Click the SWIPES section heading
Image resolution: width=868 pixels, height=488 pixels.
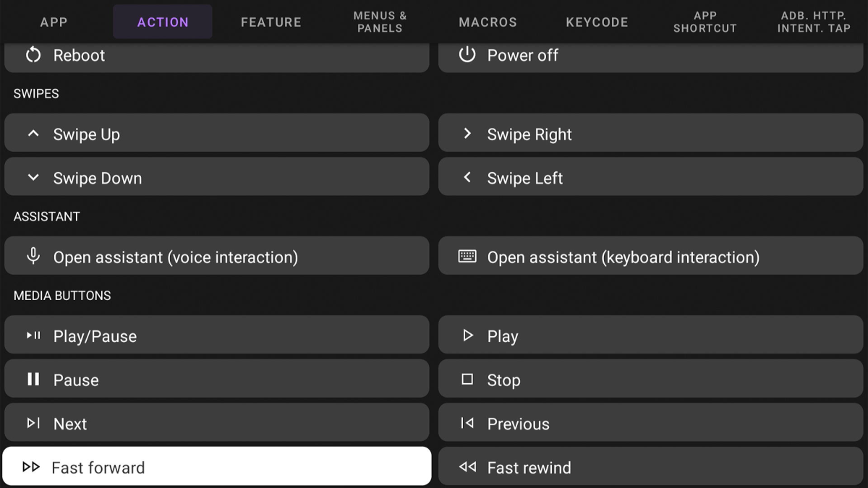[x=36, y=93]
